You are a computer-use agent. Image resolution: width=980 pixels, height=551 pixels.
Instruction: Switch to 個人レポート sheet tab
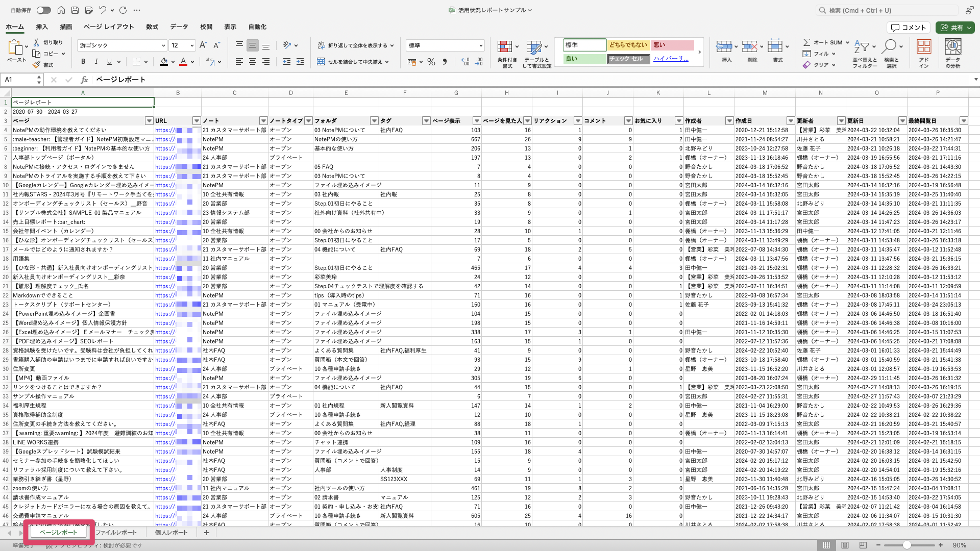(171, 533)
